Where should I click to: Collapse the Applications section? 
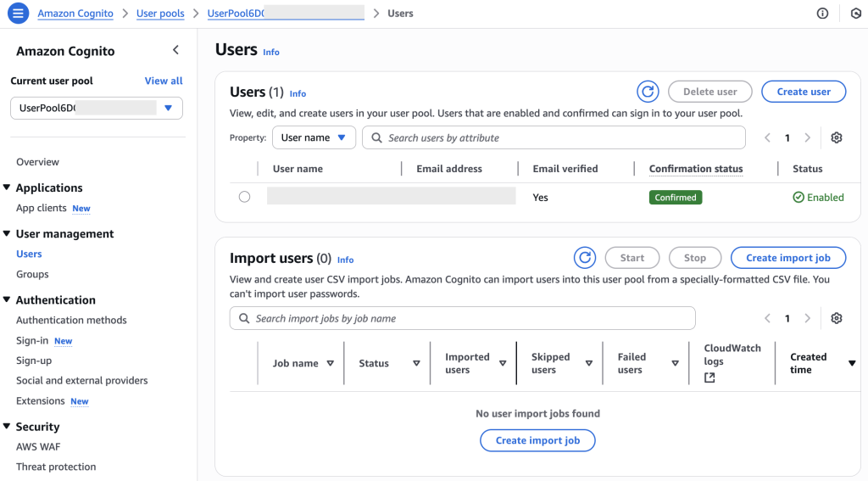7,187
